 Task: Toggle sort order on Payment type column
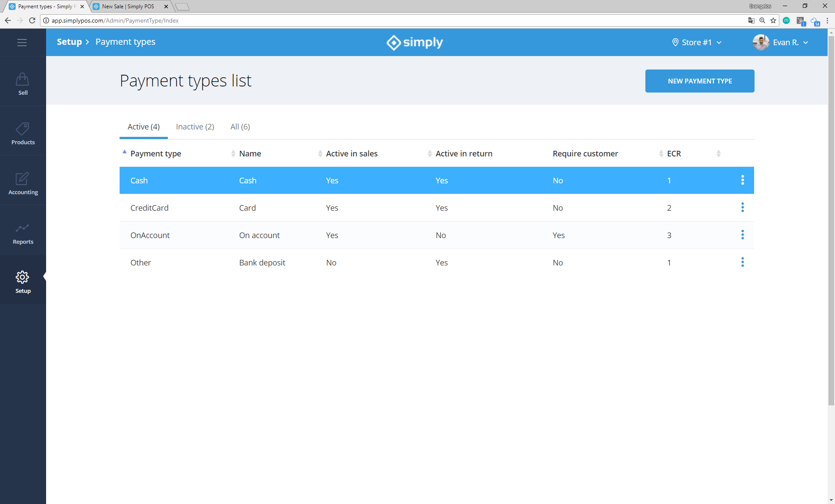click(156, 153)
